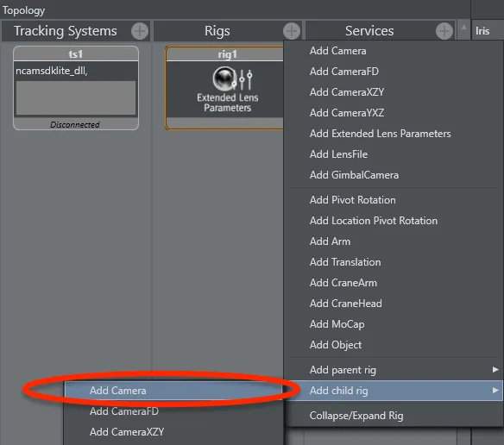Select Add Camera in the child rig submenu
Image resolution: width=504 pixels, height=445 pixels.
pyautogui.click(x=173, y=391)
